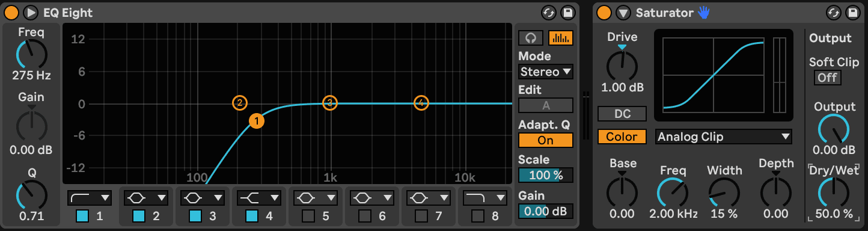This screenshot has width=868, height=231.
Task: Select filter node 2 on the EQ curve
Action: point(239,103)
